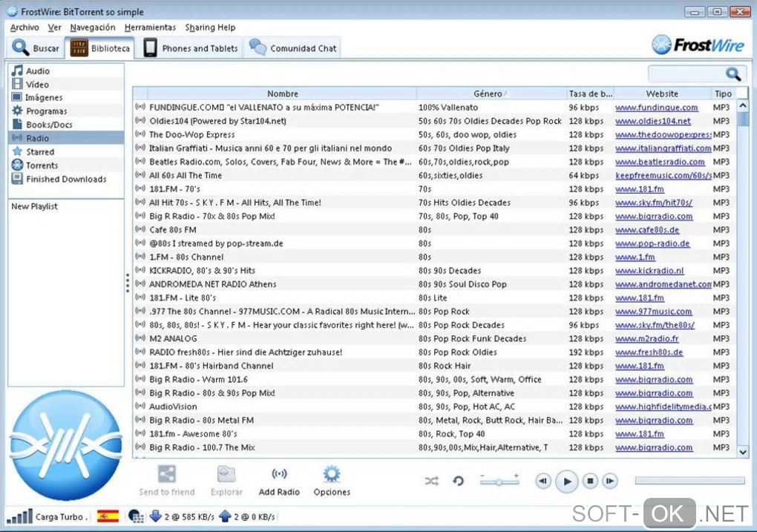Click the vertical panel splitter handle
Viewport: 757px width, 532px height.
[x=128, y=283]
